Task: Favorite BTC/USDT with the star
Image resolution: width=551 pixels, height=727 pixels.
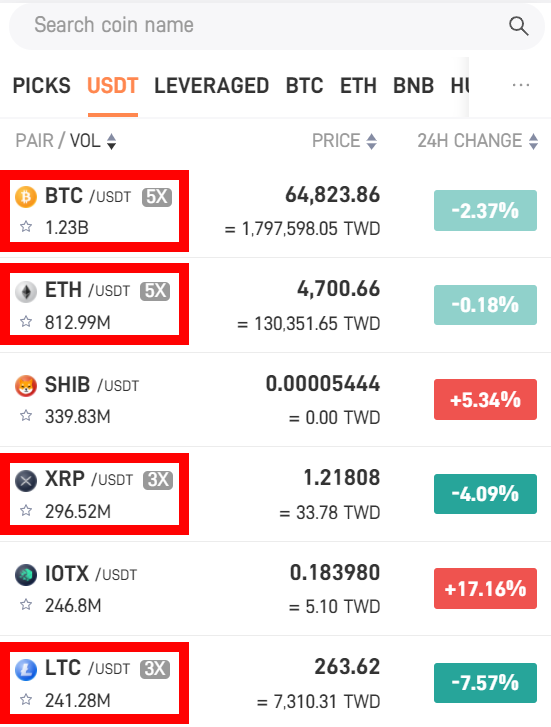Action: coord(26,227)
